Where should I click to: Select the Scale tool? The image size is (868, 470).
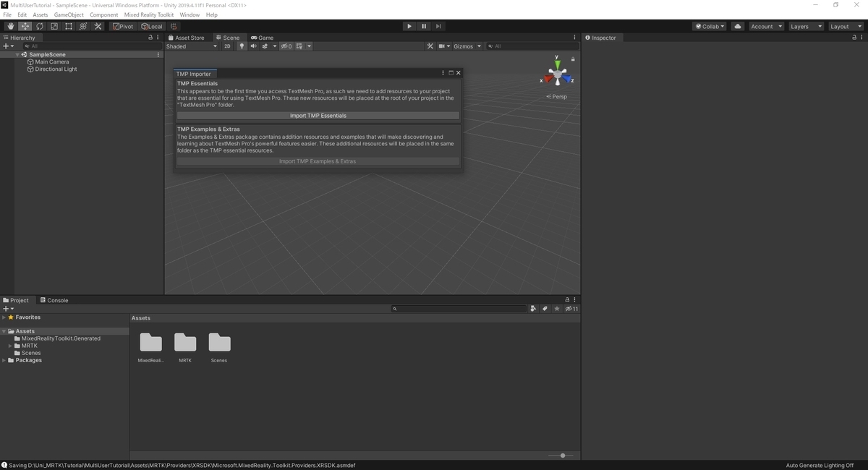(x=54, y=27)
